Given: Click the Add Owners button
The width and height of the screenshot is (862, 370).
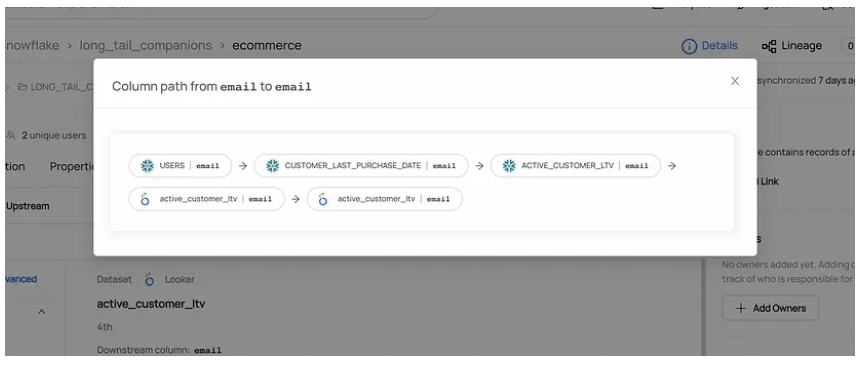Looking at the screenshot, I should (x=770, y=308).
